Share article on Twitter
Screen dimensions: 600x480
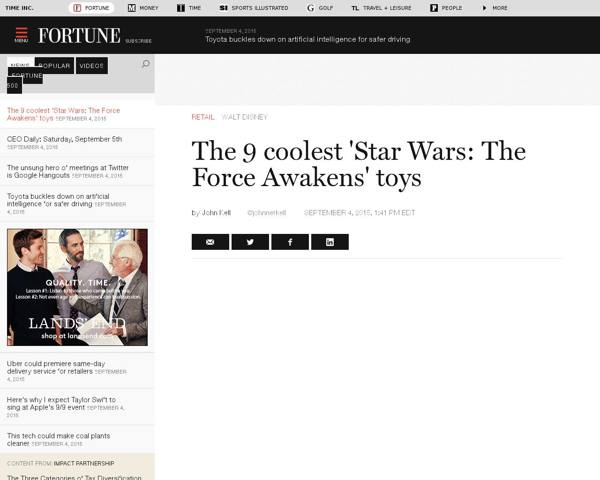[x=250, y=242]
